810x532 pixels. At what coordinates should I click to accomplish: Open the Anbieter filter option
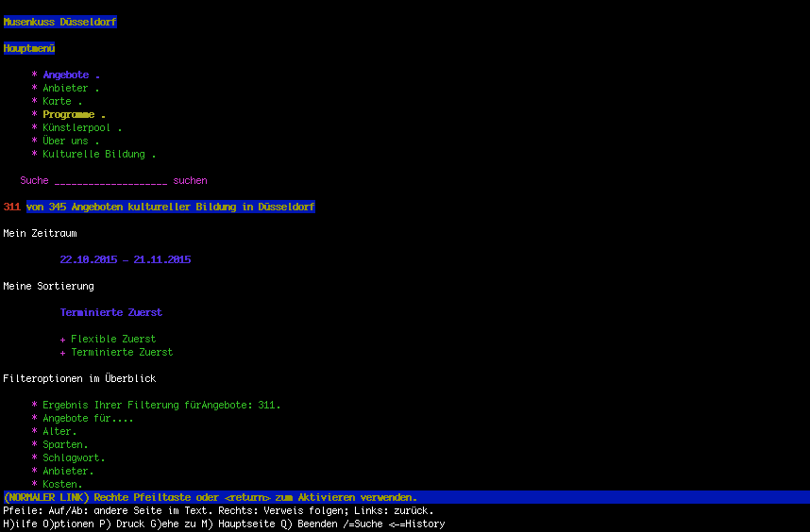pos(68,471)
